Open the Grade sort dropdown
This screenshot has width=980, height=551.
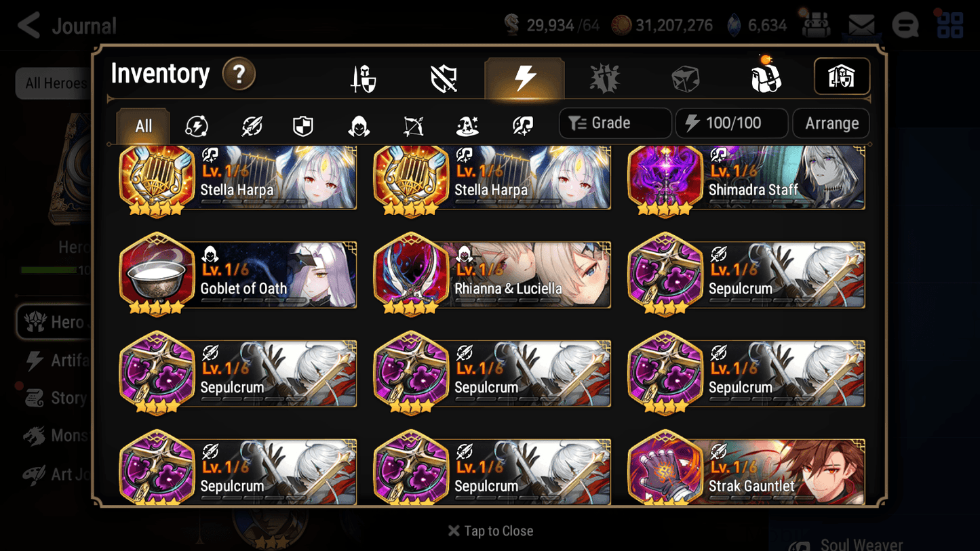[615, 123]
